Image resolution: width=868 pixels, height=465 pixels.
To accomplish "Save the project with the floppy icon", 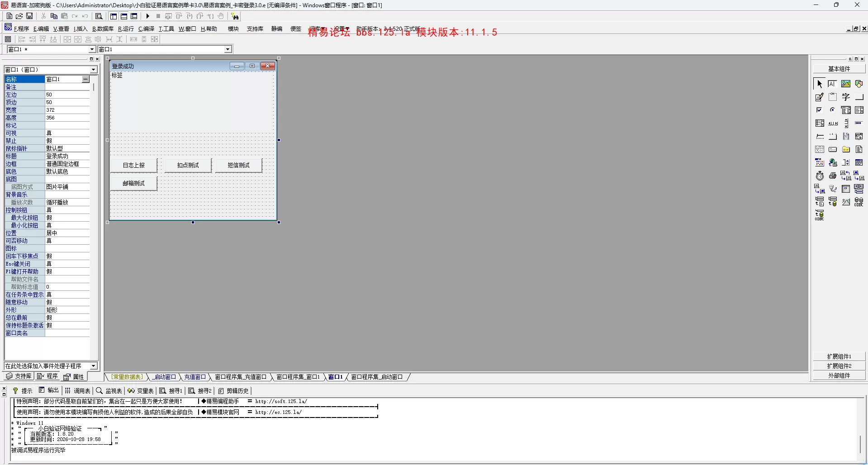I will pos(29,16).
